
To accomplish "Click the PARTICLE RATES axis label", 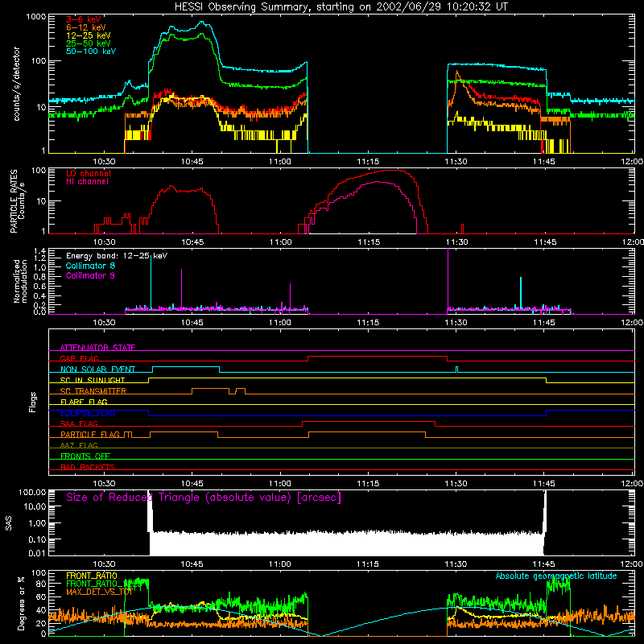I will (14, 201).
